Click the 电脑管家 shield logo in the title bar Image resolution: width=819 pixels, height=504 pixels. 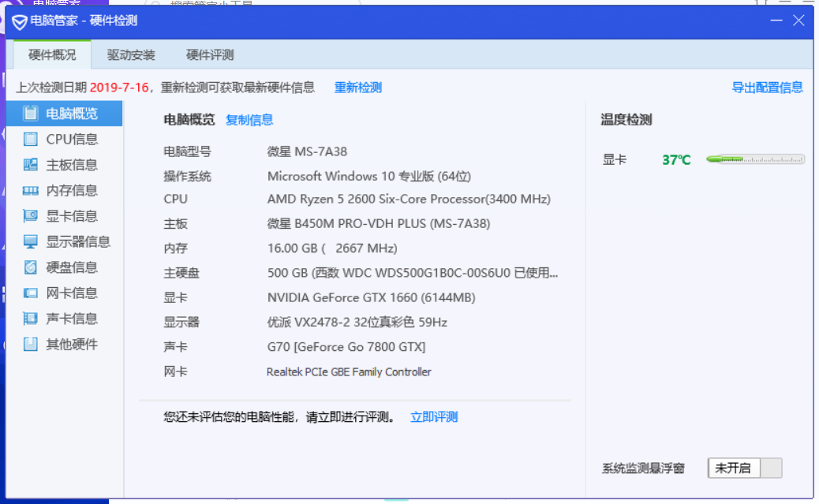(19, 22)
